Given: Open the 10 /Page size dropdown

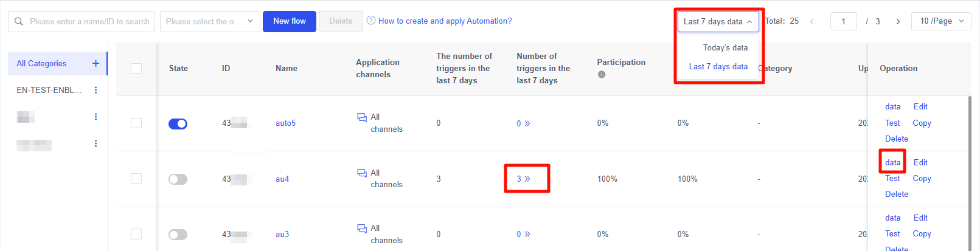Looking at the screenshot, I should click(941, 21).
